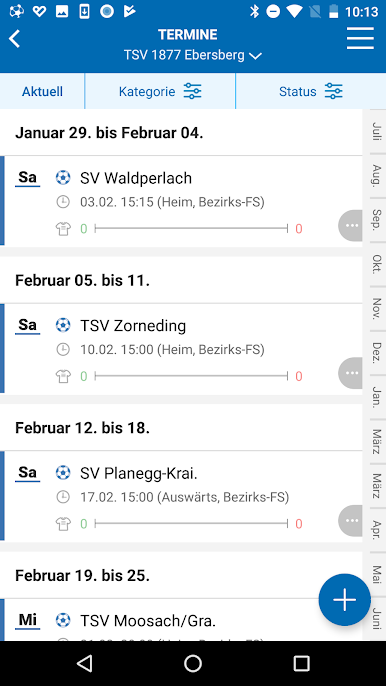The height and width of the screenshot is (686, 386).
Task: Open the SV Waldperlach match entry
Action: coord(181,201)
